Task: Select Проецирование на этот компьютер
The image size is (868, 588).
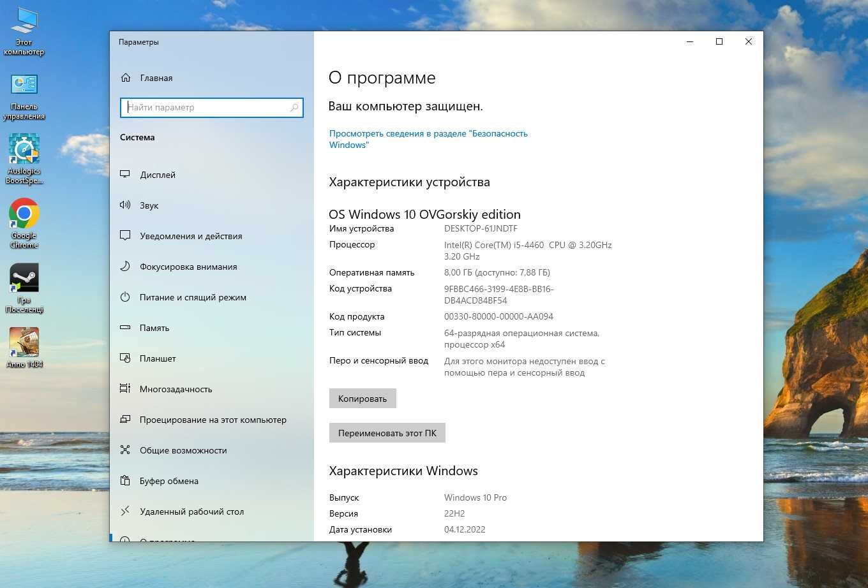Action: point(213,420)
